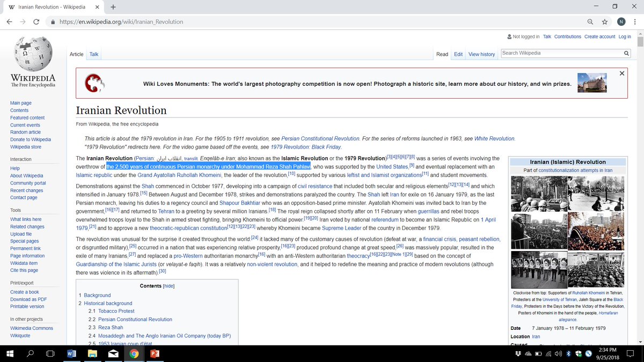Click the Wikipedia search magnifier button
The width and height of the screenshot is (644, 362).
tap(626, 53)
